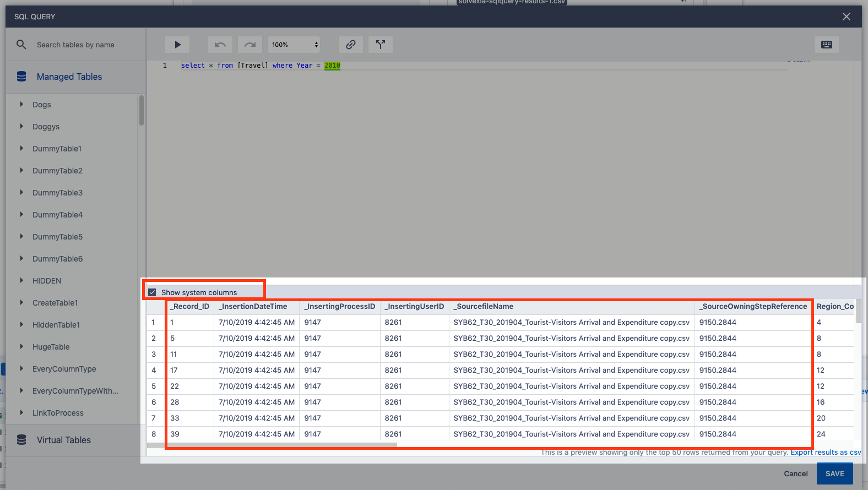Click the redo arrow in toolbar

(x=250, y=45)
